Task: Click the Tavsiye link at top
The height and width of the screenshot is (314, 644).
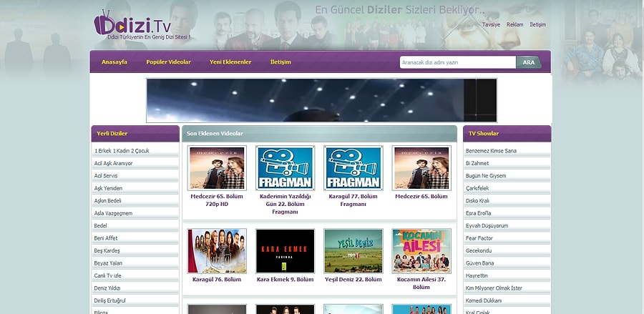Action: pos(491,24)
